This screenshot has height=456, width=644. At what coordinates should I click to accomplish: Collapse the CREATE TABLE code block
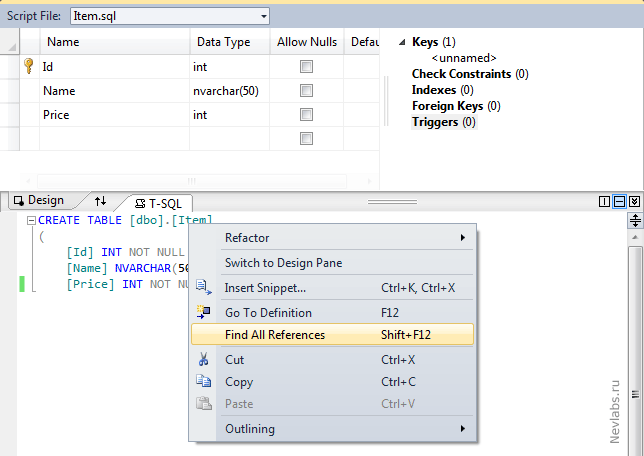click(x=32, y=220)
